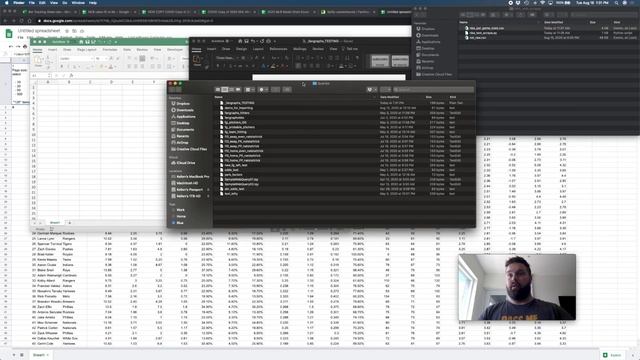This screenshot has height=360, width=640.
Task: Switch front Finder to icon view
Action: 218,89
